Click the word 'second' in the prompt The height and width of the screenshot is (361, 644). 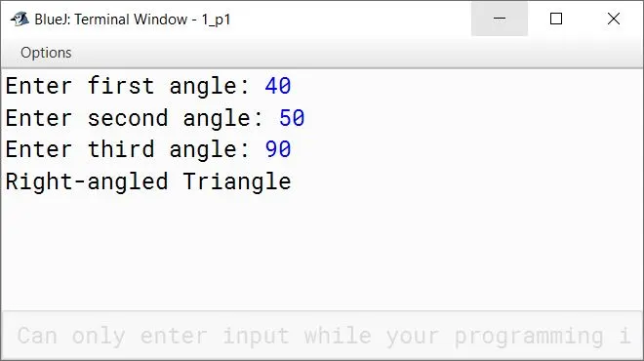(x=128, y=118)
